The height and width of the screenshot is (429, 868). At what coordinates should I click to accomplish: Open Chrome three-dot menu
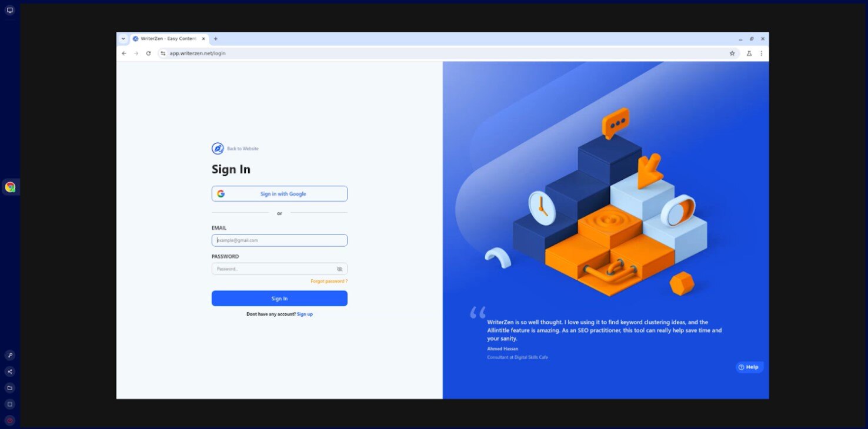click(762, 53)
